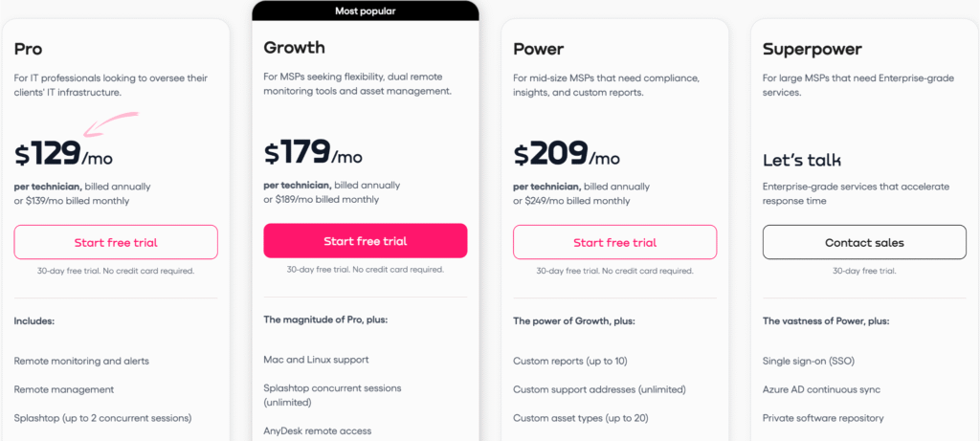Select the Power plan heading
The image size is (980, 441).
click(x=538, y=49)
